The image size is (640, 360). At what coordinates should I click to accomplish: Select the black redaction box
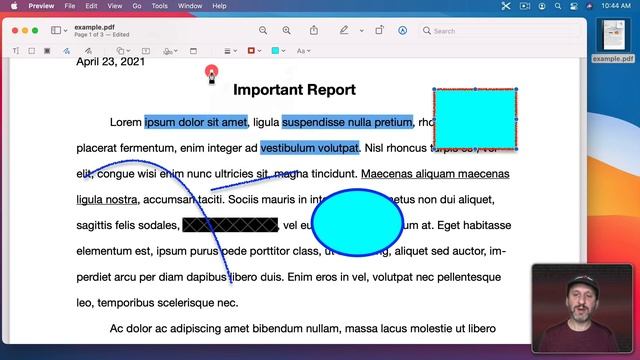[x=230, y=225]
